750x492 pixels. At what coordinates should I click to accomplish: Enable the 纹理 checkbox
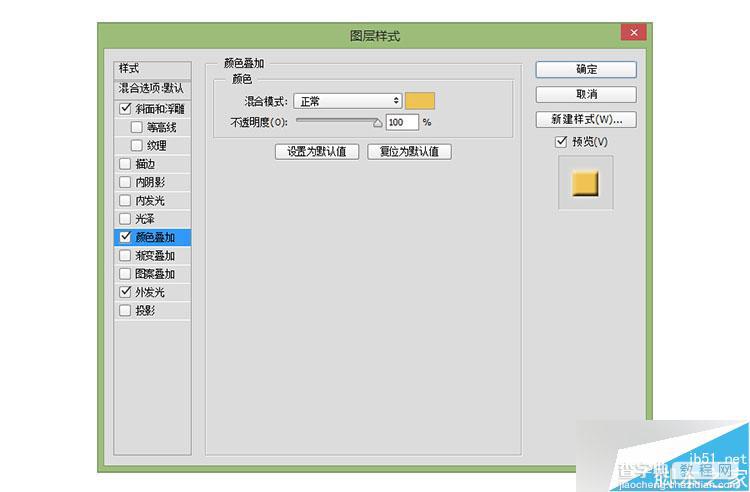[x=137, y=145]
